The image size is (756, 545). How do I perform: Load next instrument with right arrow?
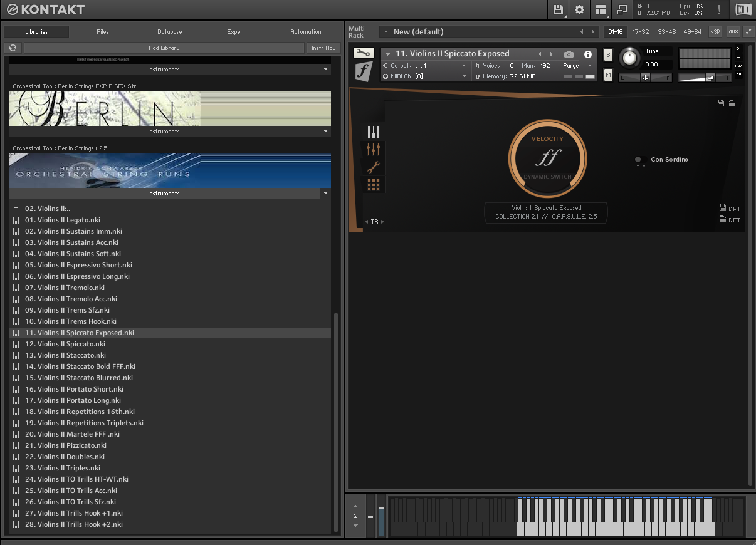pos(552,54)
